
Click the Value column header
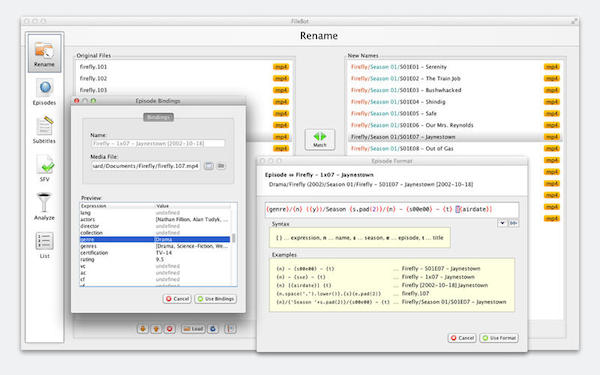pyautogui.click(x=193, y=206)
